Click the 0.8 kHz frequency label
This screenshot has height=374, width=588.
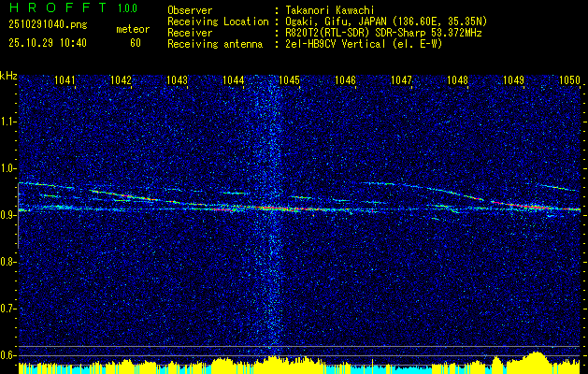7,262
